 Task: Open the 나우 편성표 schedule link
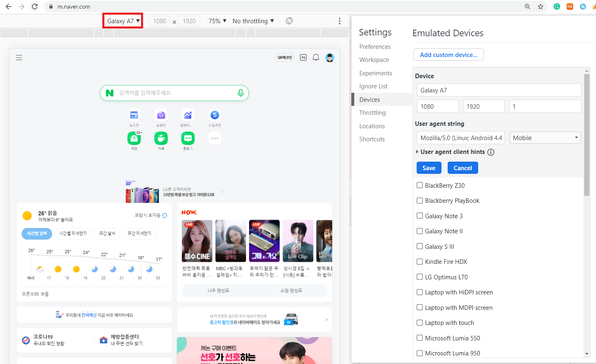click(x=218, y=290)
